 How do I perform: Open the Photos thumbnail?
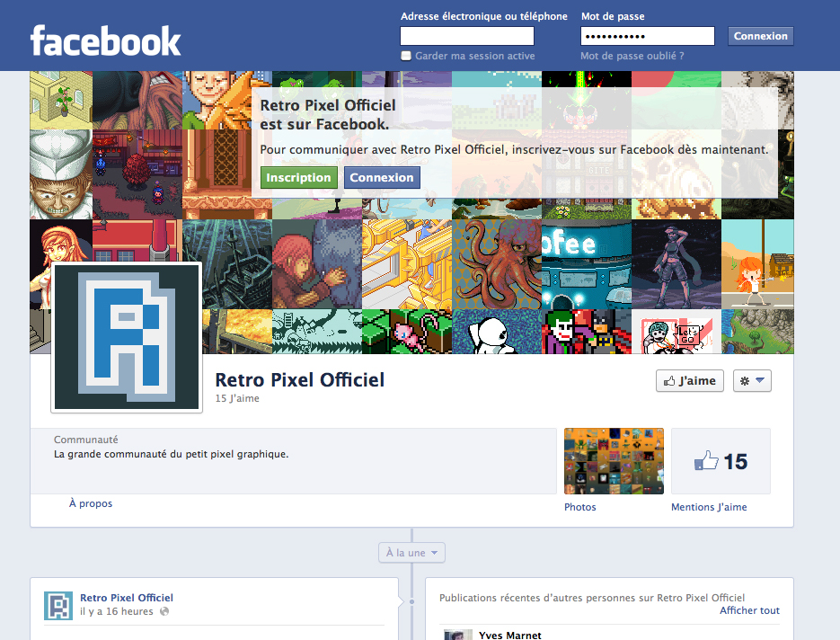pos(614,461)
